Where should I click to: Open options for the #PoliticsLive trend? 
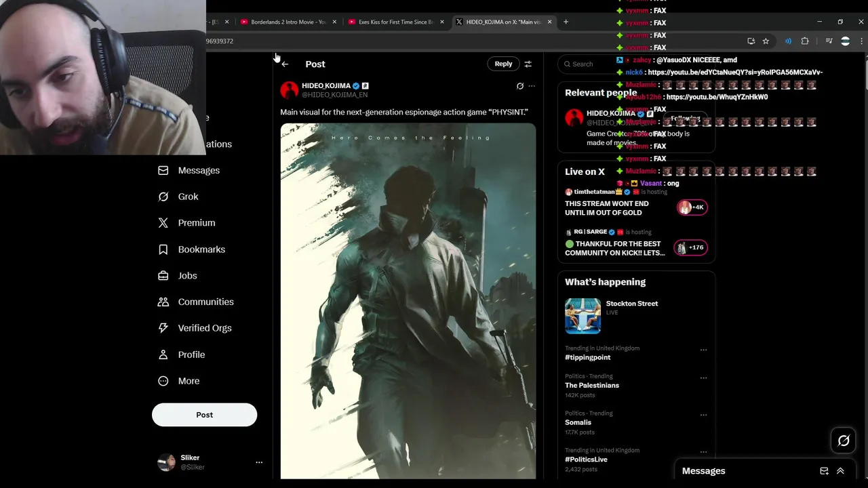[x=703, y=452]
